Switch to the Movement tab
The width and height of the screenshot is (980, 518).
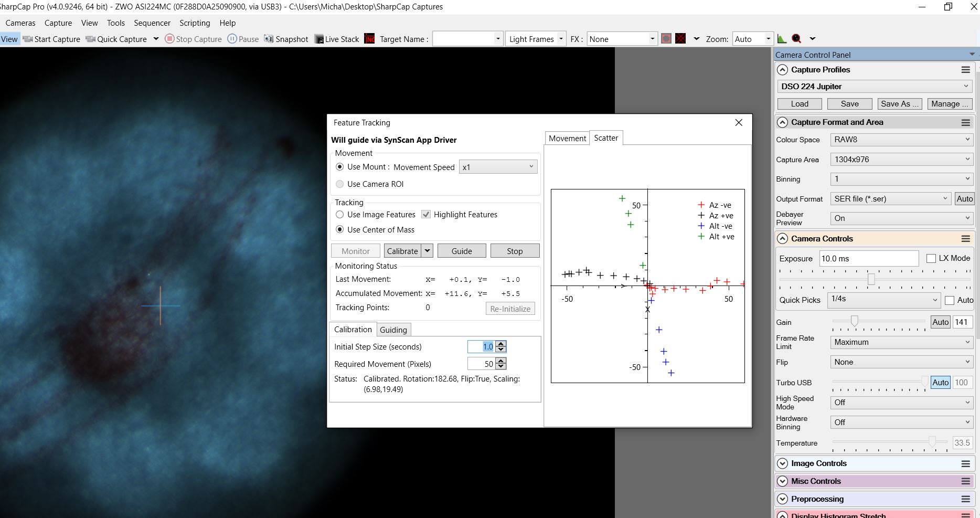pos(567,138)
